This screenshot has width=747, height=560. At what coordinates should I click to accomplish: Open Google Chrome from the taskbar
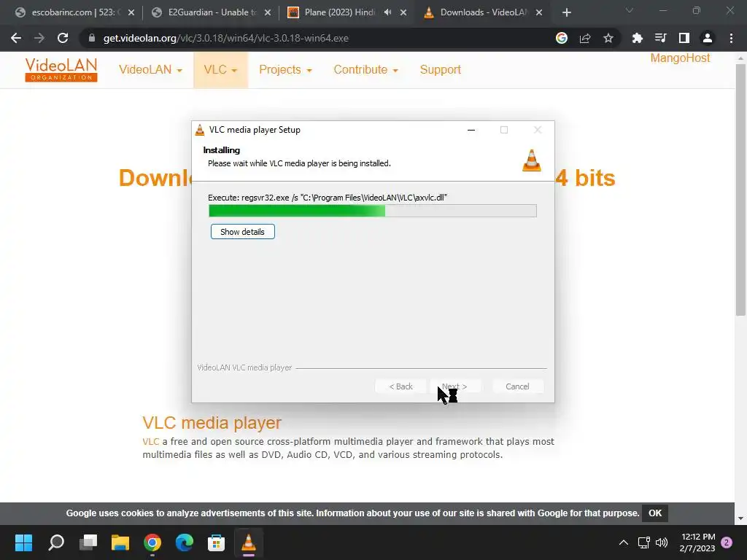[152, 542]
